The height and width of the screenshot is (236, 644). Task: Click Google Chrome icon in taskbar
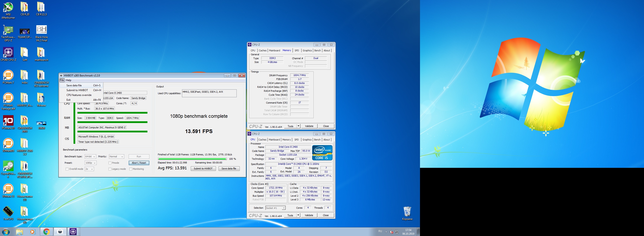click(46, 232)
